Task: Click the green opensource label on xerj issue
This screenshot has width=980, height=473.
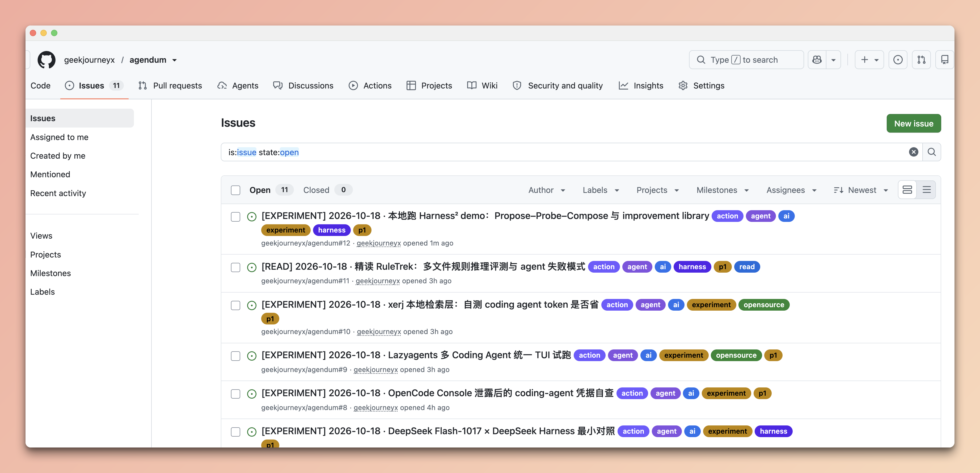Action: tap(763, 305)
